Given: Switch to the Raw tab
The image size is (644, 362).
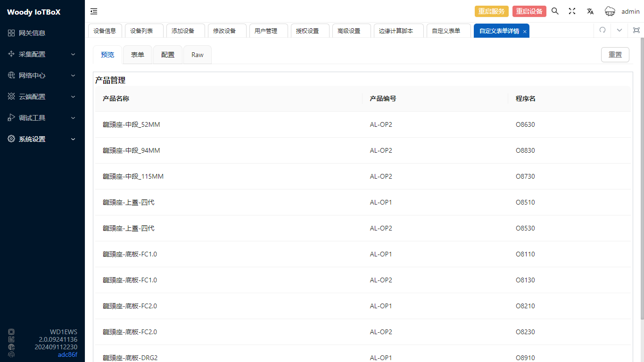Looking at the screenshot, I should [x=197, y=55].
